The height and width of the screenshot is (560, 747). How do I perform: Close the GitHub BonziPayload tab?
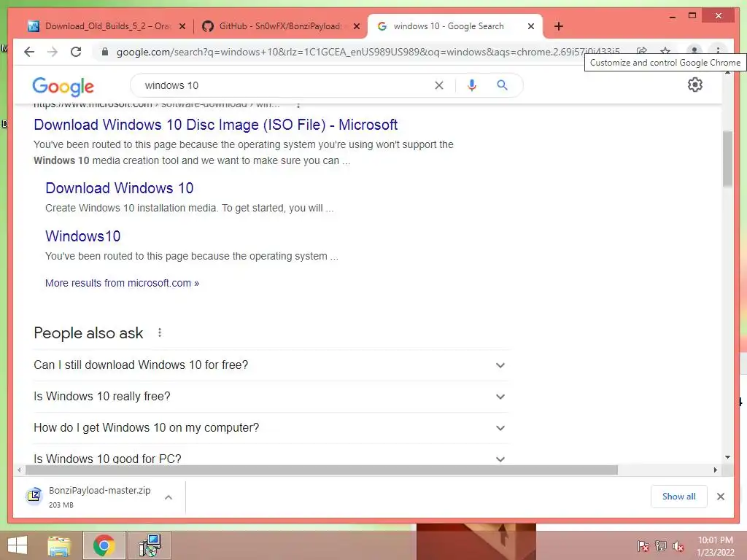[x=356, y=26]
